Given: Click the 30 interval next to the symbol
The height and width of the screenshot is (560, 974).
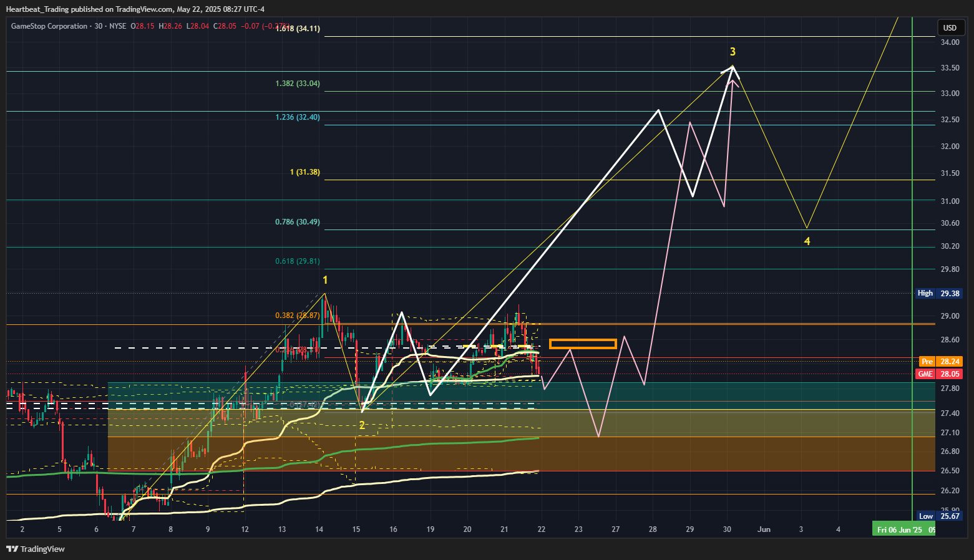Looking at the screenshot, I should [99, 26].
